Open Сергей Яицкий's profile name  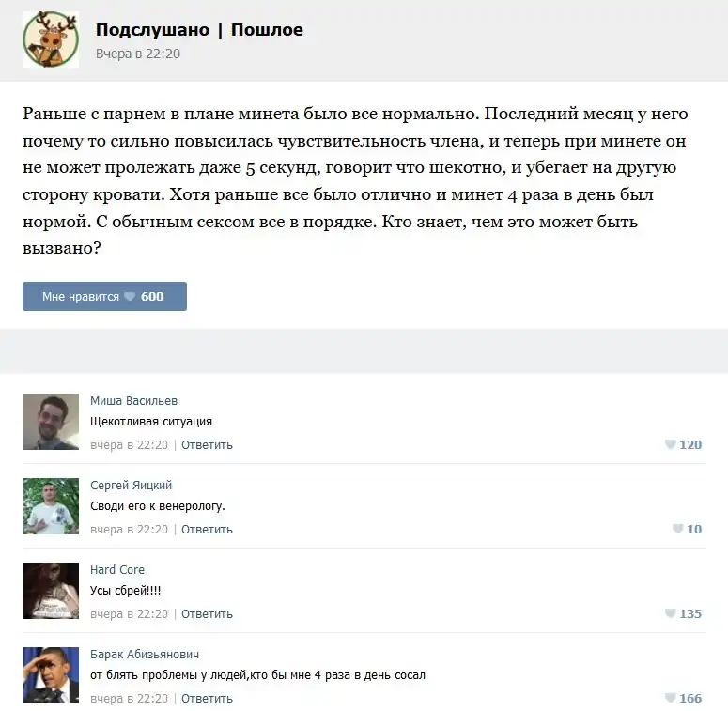click(x=131, y=485)
